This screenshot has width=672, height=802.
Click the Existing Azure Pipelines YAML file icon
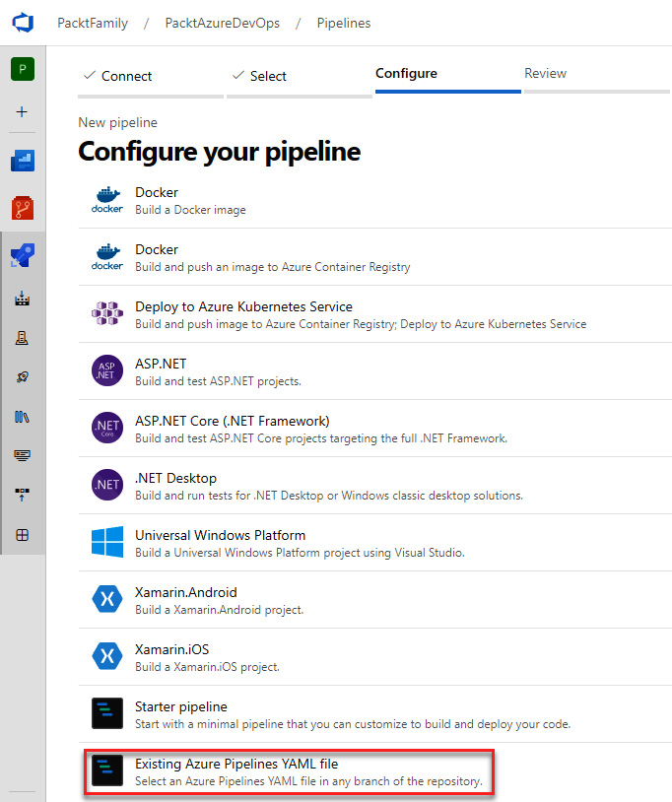coord(106,770)
